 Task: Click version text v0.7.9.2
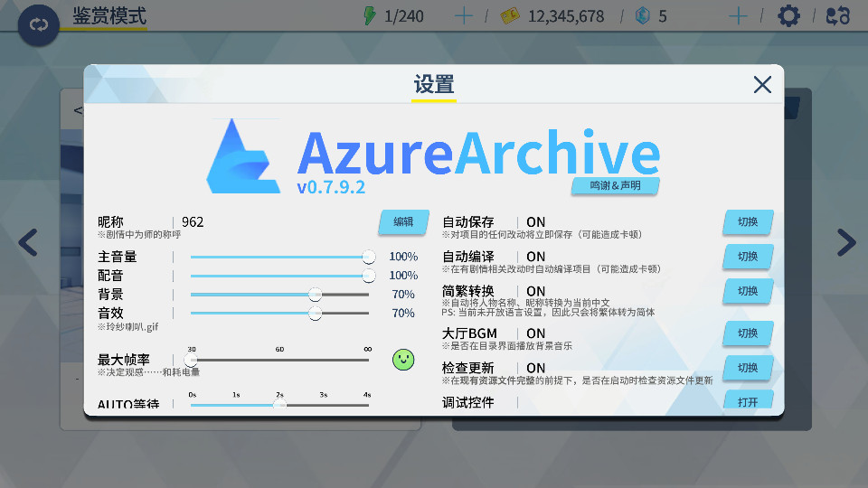point(331,188)
